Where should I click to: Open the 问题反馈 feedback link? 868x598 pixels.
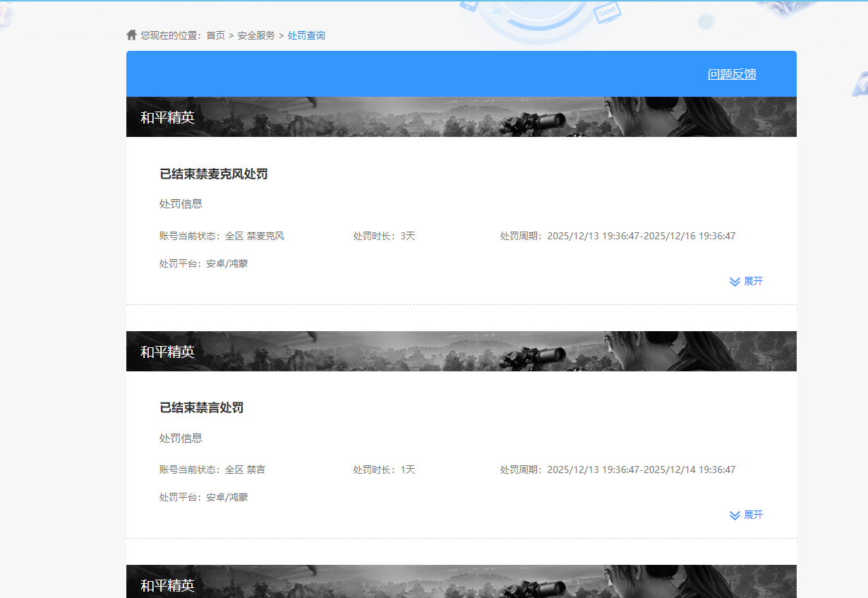[732, 73]
